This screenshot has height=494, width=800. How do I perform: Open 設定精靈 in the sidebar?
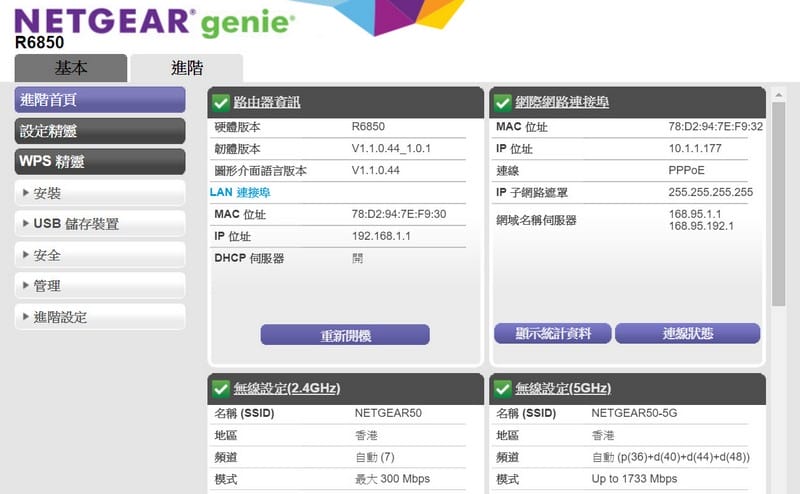(x=100, y=131)
